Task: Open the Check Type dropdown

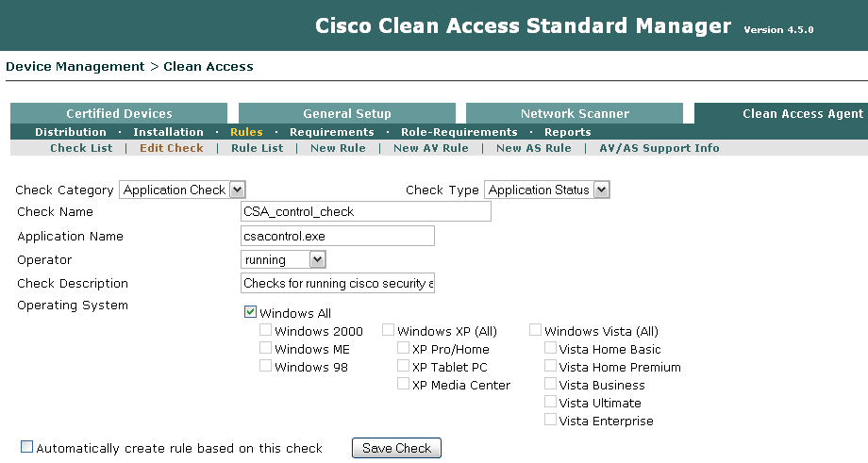Action: [601, 190]
